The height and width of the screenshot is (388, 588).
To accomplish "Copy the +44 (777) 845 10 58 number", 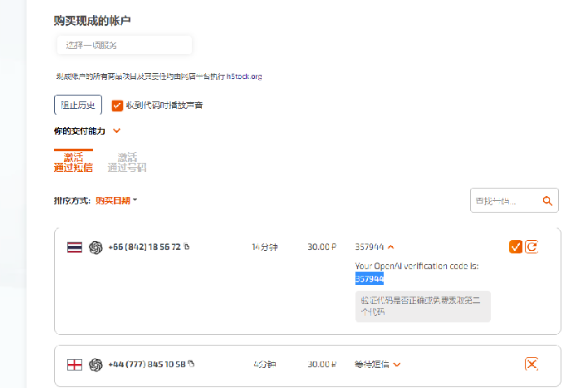I will [x=191, y=364].
